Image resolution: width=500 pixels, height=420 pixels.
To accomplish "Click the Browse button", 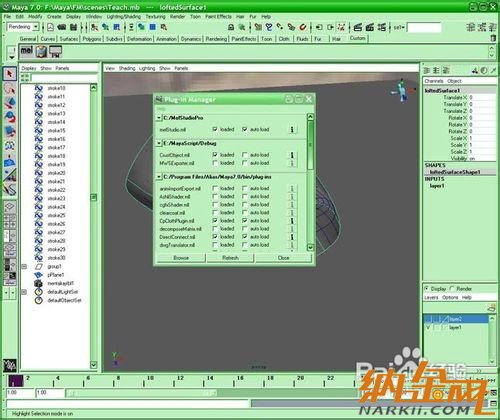I will pyautogui.click(x=181, y=258).
